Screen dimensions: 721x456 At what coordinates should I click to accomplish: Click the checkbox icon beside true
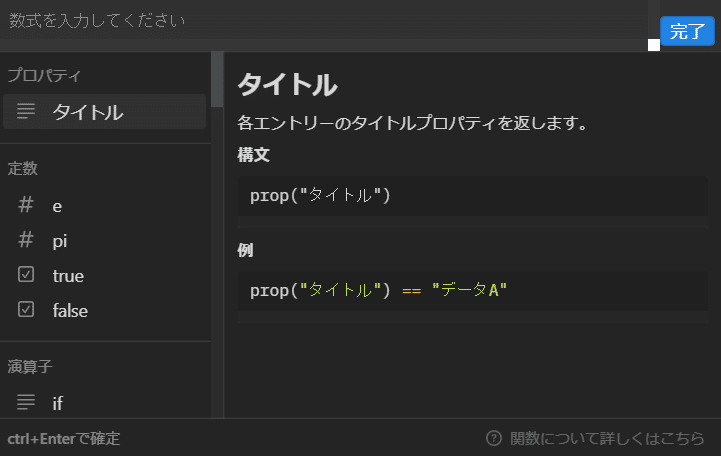26,274
